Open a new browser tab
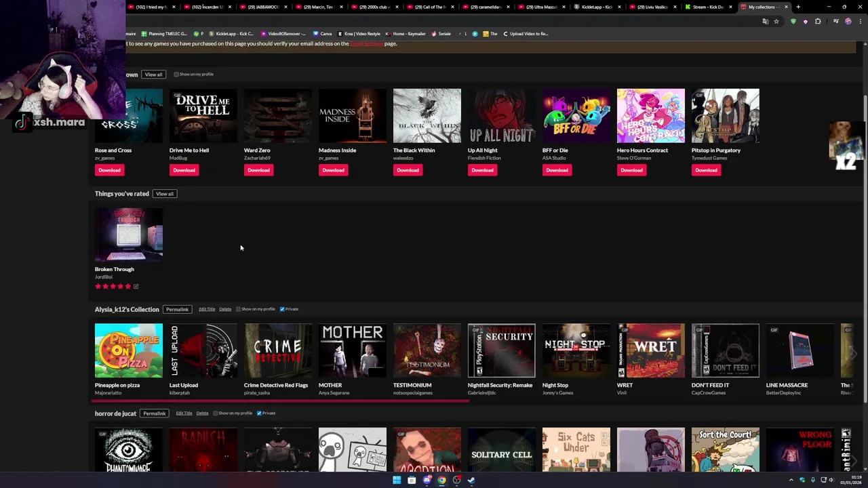 pos(798,7)
